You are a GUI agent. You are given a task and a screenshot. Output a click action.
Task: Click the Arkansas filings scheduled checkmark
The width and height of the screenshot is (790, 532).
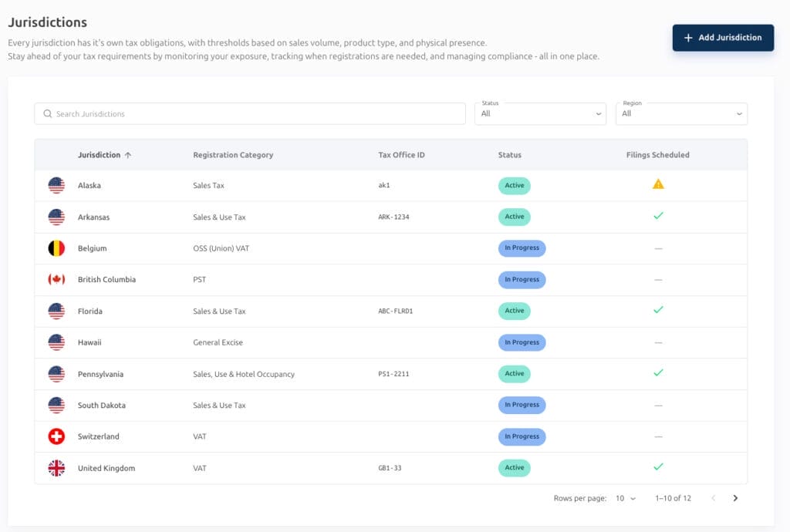pyautogui.click(x=658, y=216)
